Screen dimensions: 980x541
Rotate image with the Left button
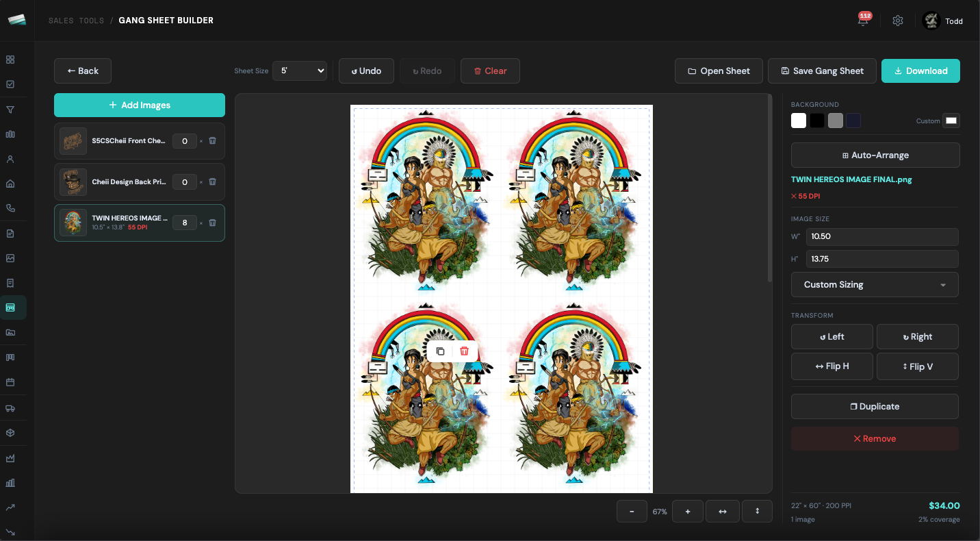pyautogui.click(x=832, y=336)
